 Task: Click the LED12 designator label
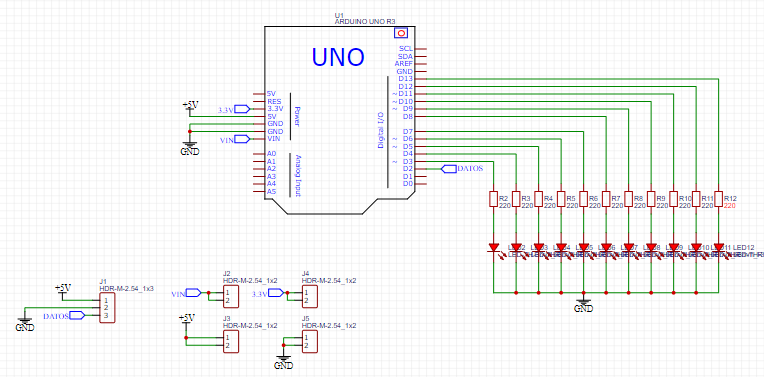(x=744, y=248)
